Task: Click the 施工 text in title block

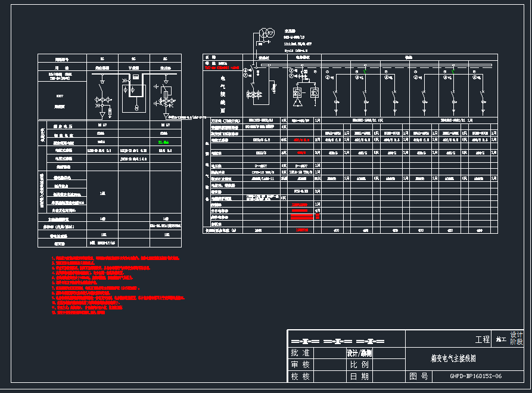Action: [500, 339]
